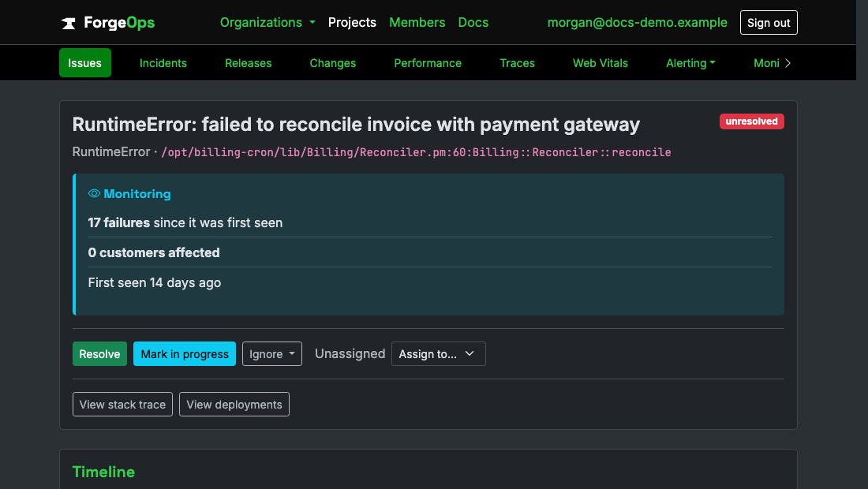Screen dimensions: 868x489
Task: Select the Issues tab
Action: (x=84, y=63)
